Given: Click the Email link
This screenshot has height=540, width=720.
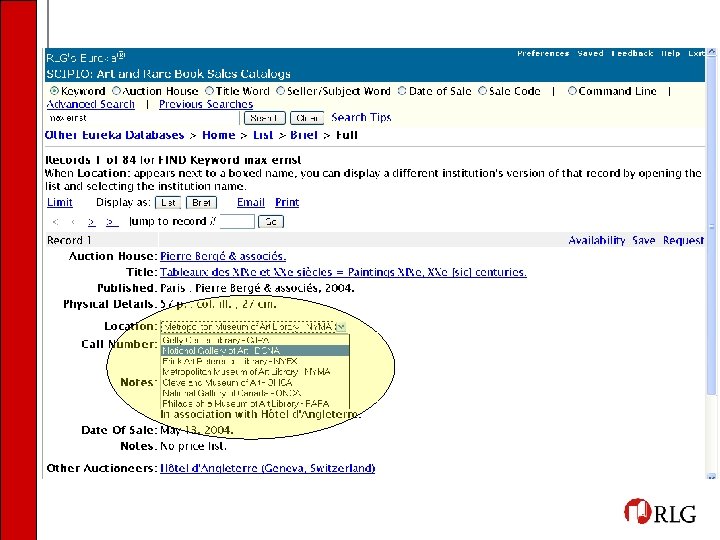Looking at the screenshot, I should (x=251, y=202).
